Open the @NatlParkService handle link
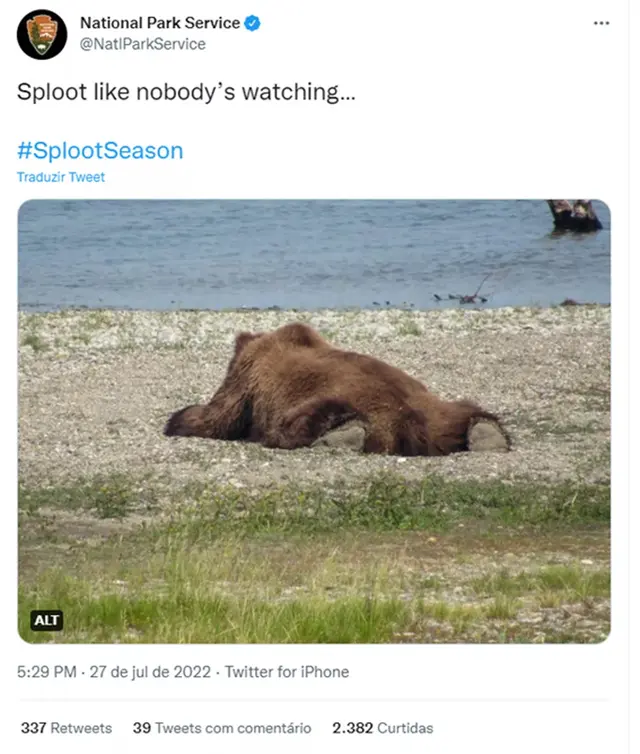Screen dimensions: 640x754 click(143, 44)
